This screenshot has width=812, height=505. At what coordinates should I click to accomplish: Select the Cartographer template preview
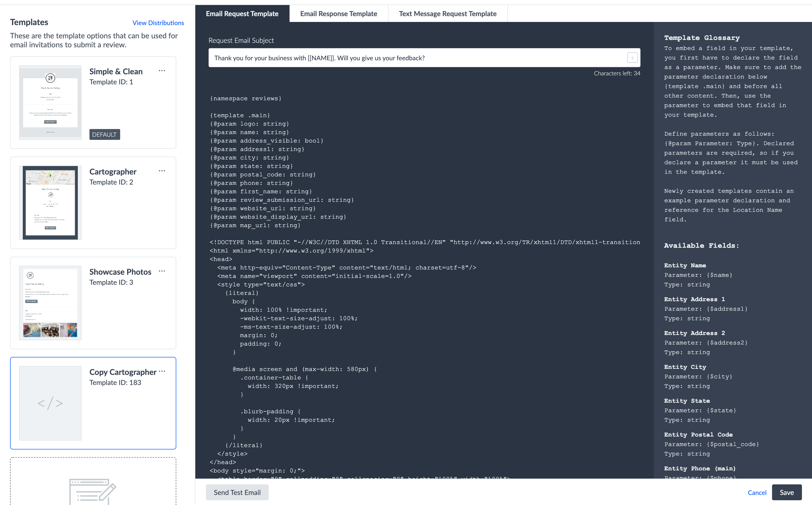pos(50,203)
